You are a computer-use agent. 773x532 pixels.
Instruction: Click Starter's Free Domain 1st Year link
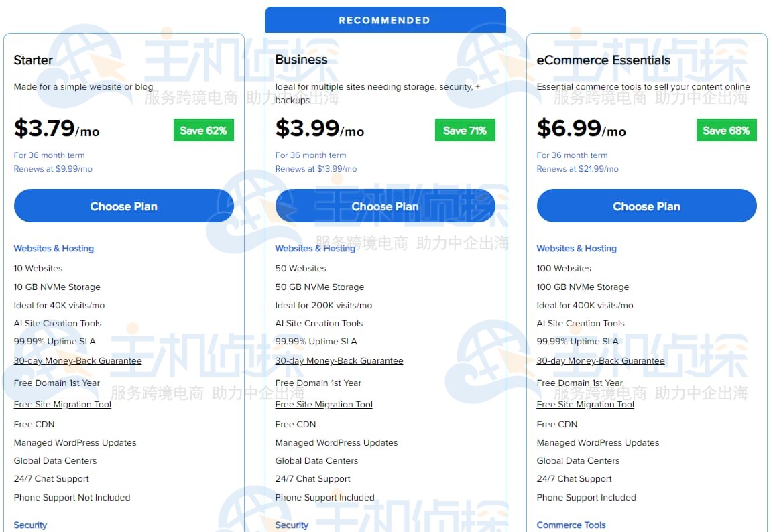[57, 383]
